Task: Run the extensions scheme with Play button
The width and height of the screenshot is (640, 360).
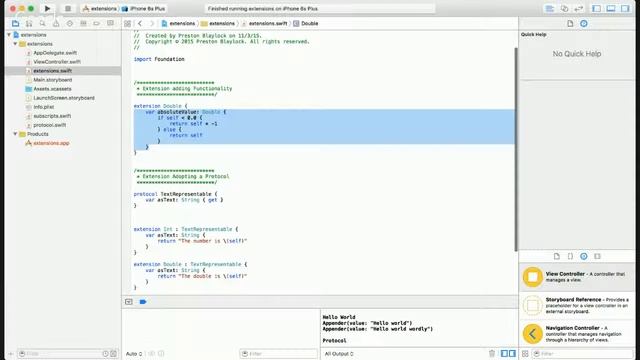Action: point(47,9)
